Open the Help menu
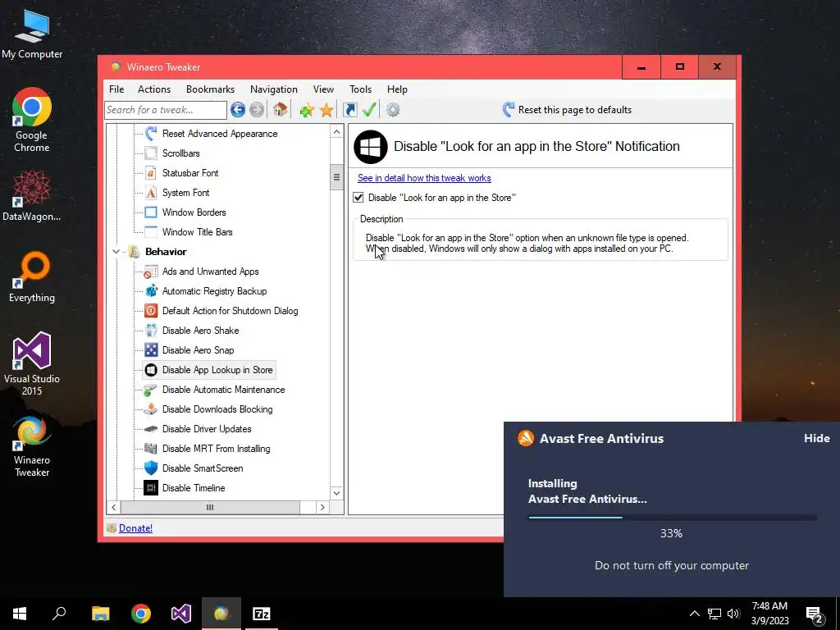This screenshot has width=840, height=630. 397,89
